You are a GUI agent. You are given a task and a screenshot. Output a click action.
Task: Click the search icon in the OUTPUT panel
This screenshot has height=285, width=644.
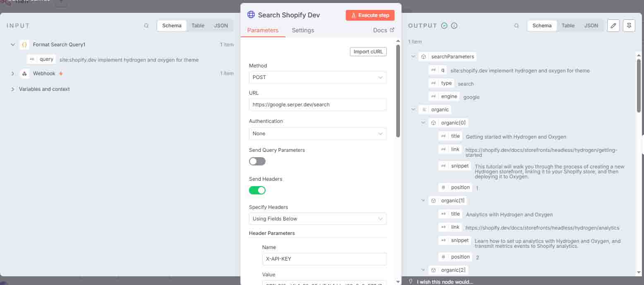(x=517, y=25)
